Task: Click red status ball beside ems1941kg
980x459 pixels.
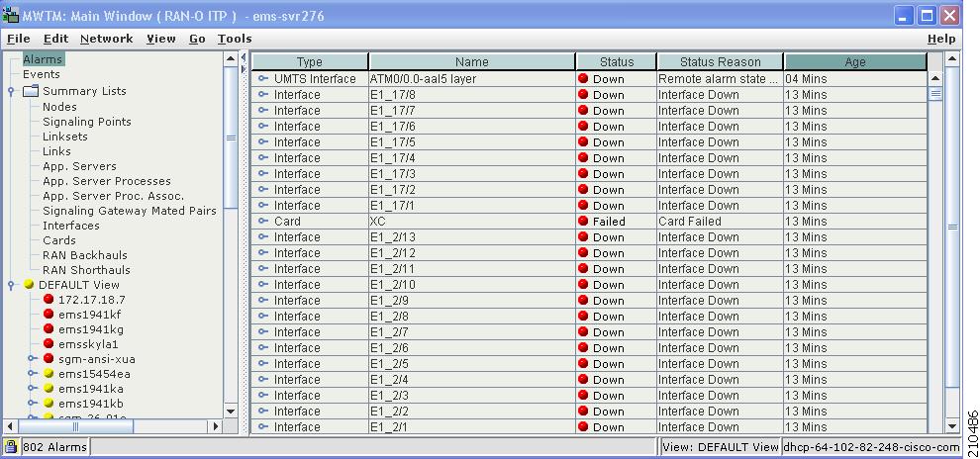Action: 49,329
